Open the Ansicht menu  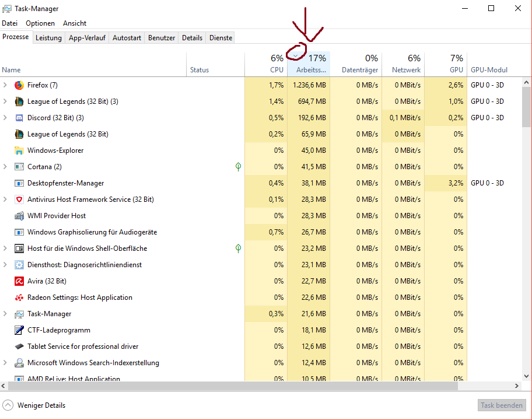(75, 23)
